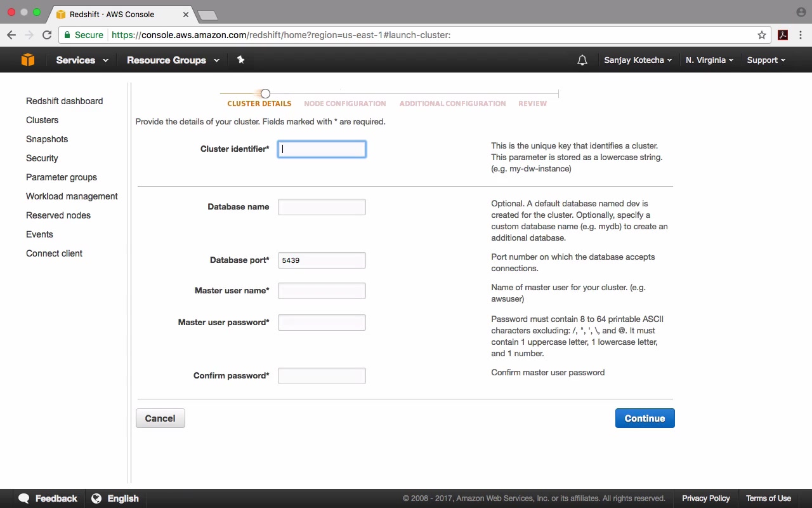Open the pin shortcuts icon

pos(240,60)
